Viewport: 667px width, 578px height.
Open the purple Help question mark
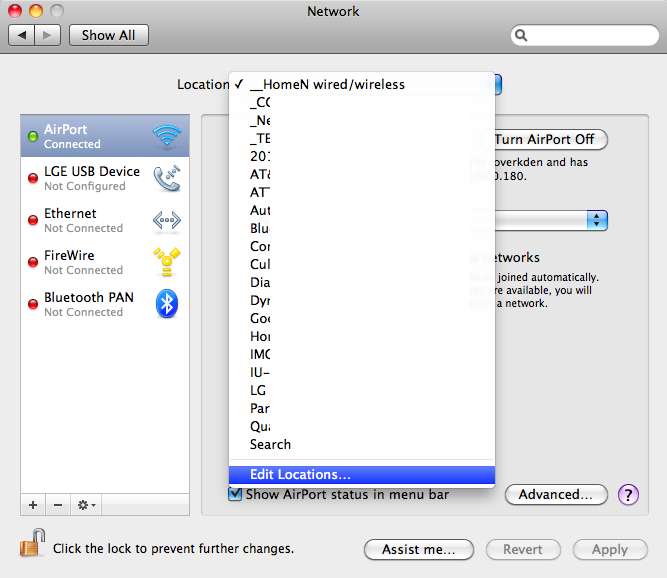click(628, 495)
